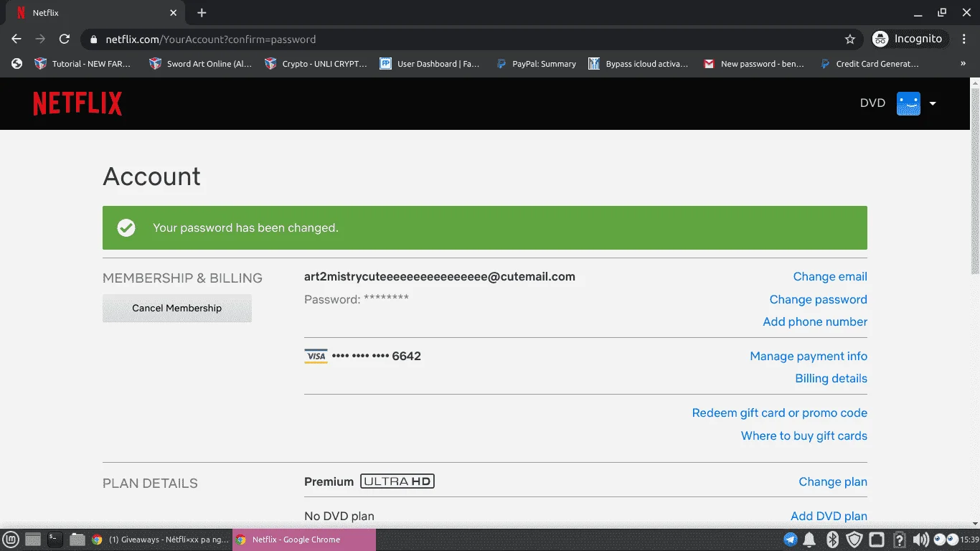Click the Incognito indicator button
Screen dimensions: 980x551
[910, 39]
